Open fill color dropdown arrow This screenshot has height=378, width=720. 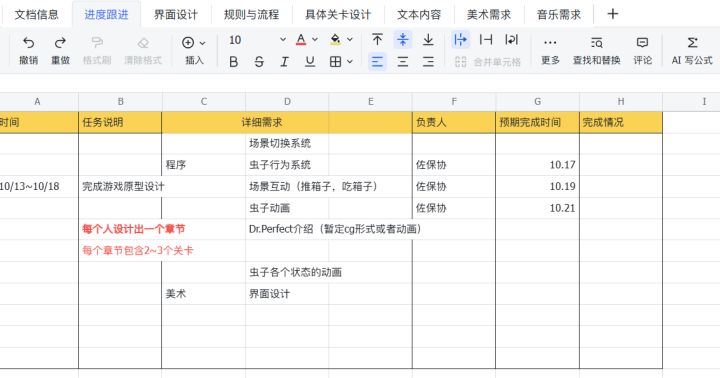tap(350, 40)
